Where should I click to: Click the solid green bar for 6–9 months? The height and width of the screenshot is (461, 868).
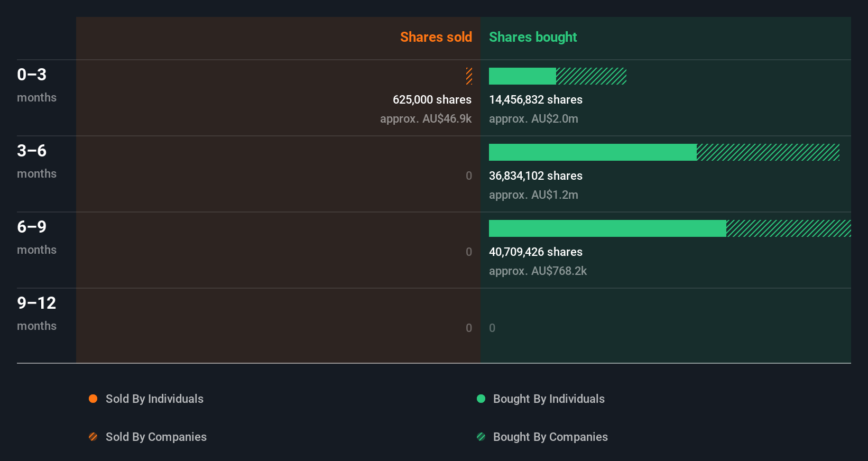607,228
